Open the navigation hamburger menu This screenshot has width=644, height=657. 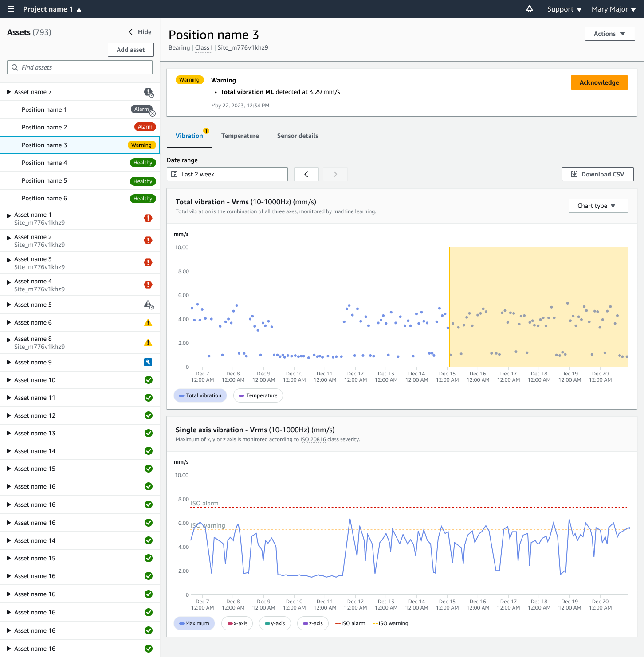tap(10, 9)
